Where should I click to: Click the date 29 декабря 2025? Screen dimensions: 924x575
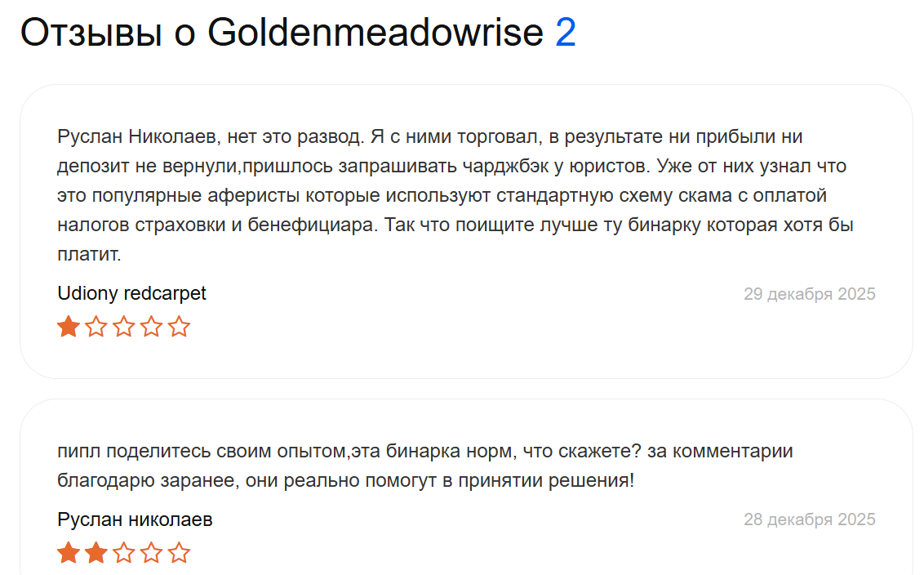[x=809, y=294]
